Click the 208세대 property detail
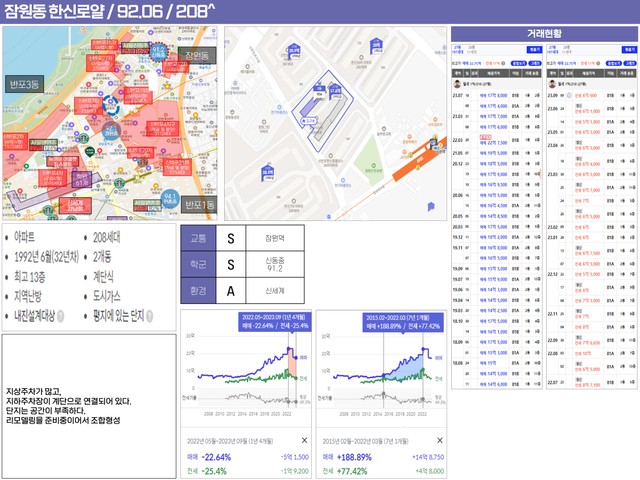 tap(107, 237)
